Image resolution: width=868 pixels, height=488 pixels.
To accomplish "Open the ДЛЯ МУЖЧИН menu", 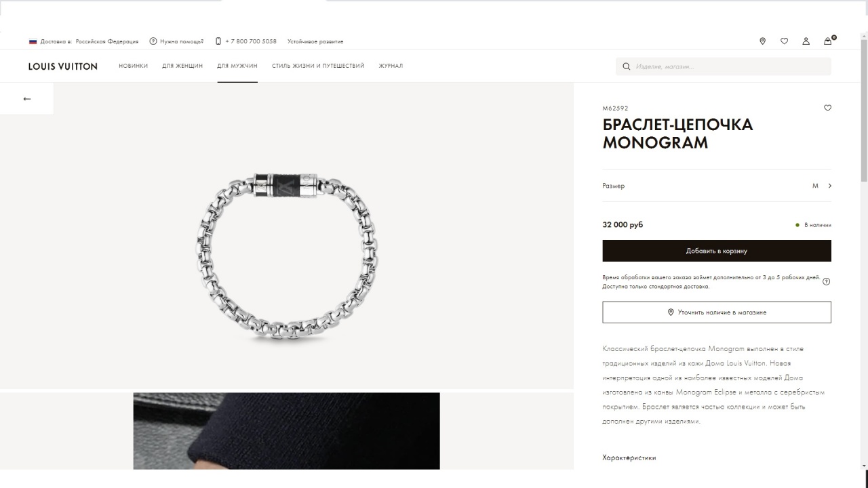I will pyautogui.click(x=237, y=66).
